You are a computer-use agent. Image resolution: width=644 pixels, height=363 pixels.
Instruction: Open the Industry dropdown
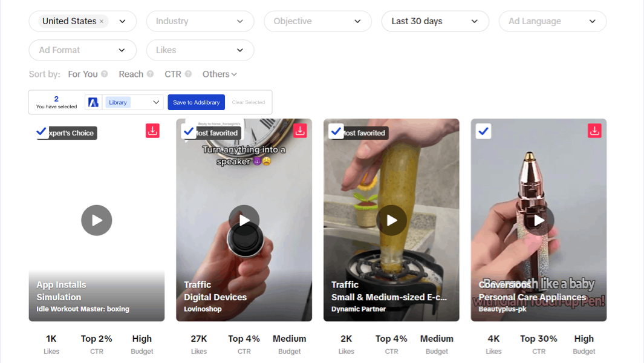click(200, 21)
